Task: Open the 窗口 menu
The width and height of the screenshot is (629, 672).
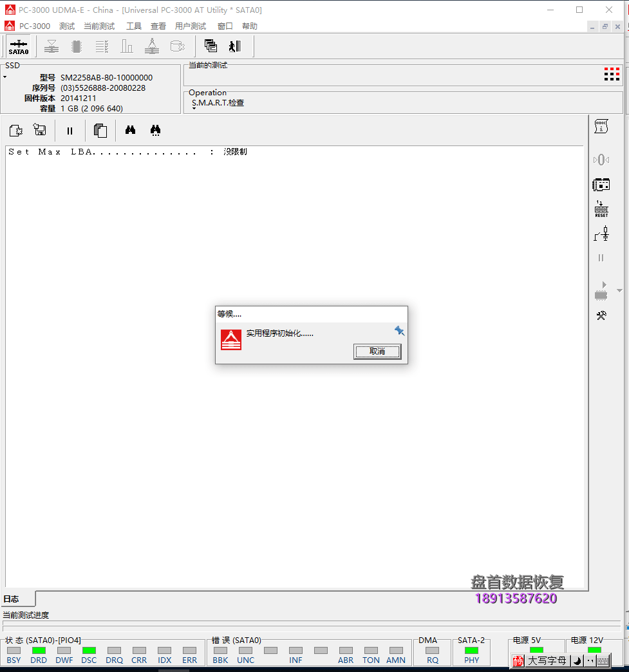Action: (x=225, y=26)
